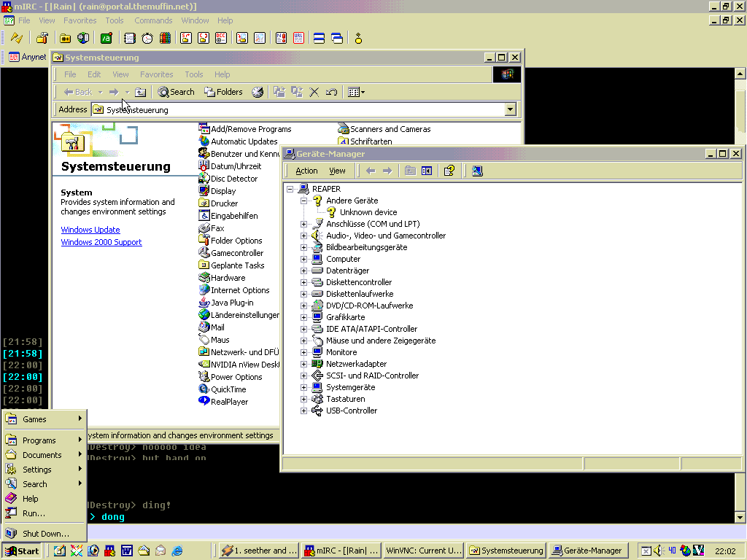747x560 pixels.
Task: Select the Monitore tree entry
Action: coord(341,352)
